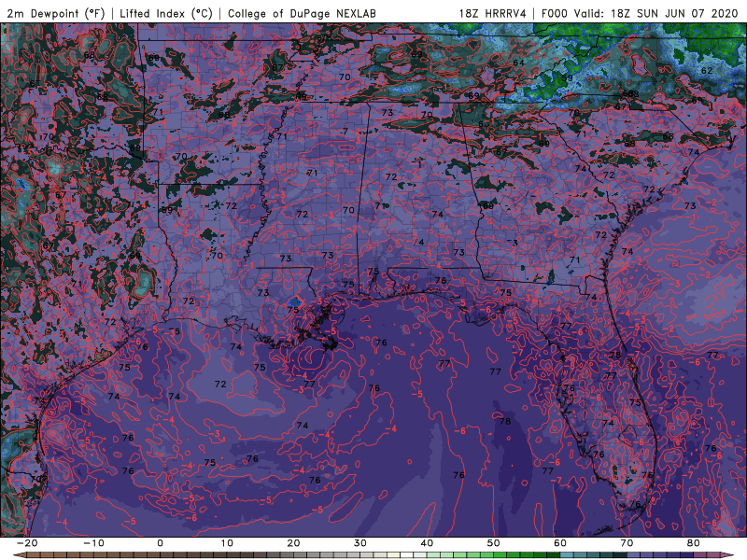
Task: Click the 10 label on the color scale
Action: [x=227, y=543]
